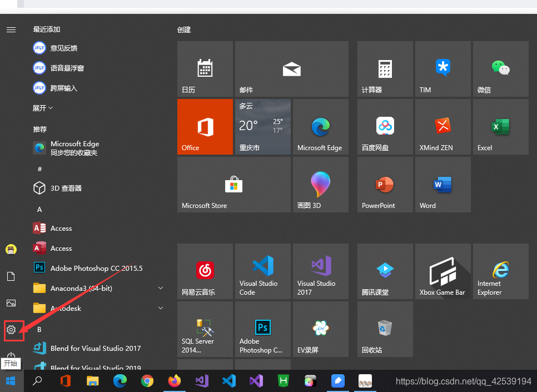Click the 推荐 section heading

(39, 129)
